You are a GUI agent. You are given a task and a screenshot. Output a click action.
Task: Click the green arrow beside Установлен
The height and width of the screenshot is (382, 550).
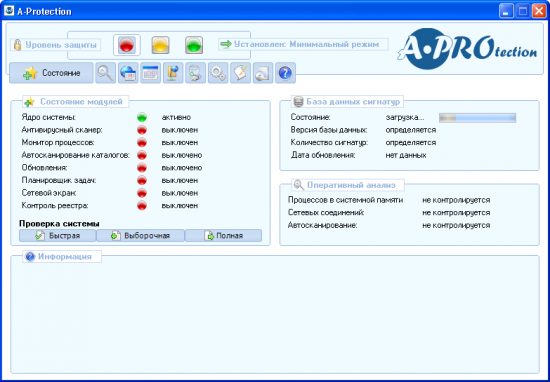(226, 44)
